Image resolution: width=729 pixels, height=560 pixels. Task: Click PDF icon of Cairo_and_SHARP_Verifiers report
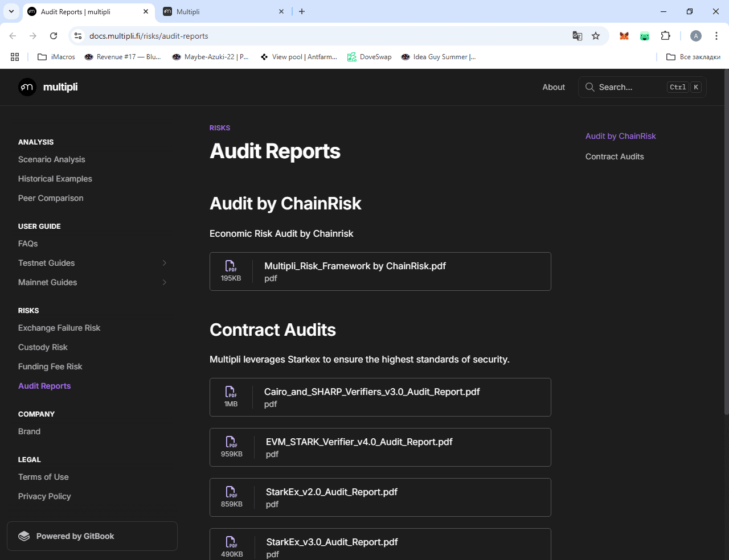click(231, 392)
